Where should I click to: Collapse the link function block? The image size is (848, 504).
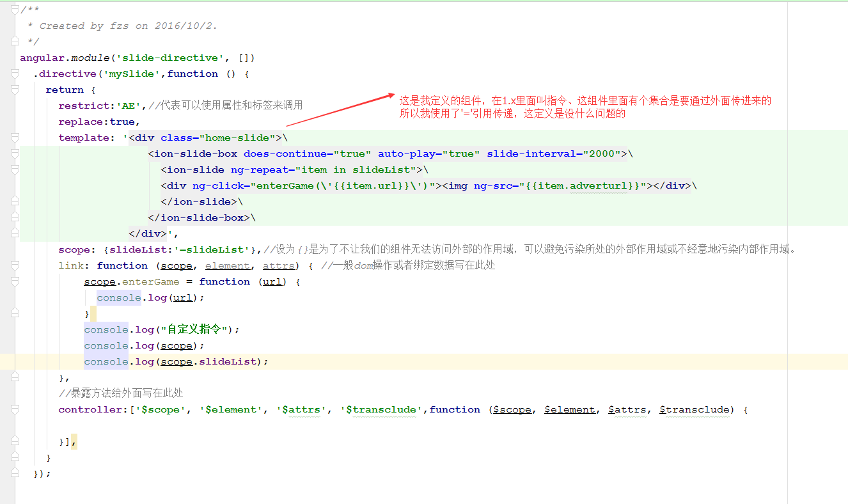[x=15, y=265]
